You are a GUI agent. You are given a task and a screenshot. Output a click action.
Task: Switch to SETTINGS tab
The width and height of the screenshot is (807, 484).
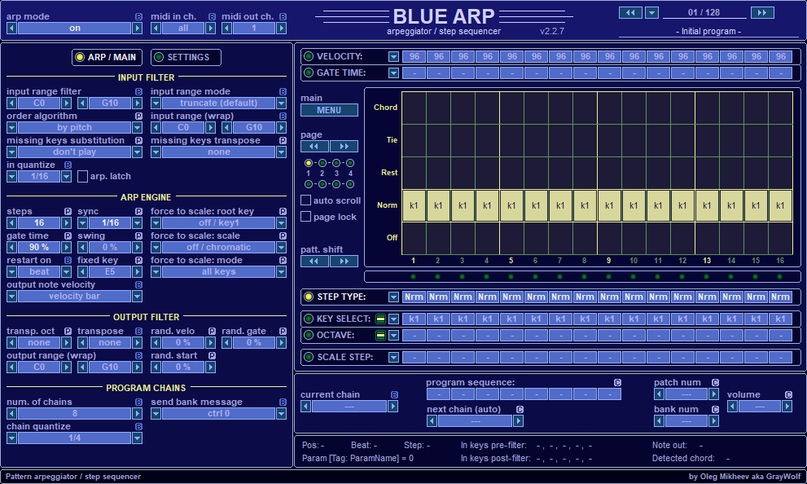tap(186, 57)
